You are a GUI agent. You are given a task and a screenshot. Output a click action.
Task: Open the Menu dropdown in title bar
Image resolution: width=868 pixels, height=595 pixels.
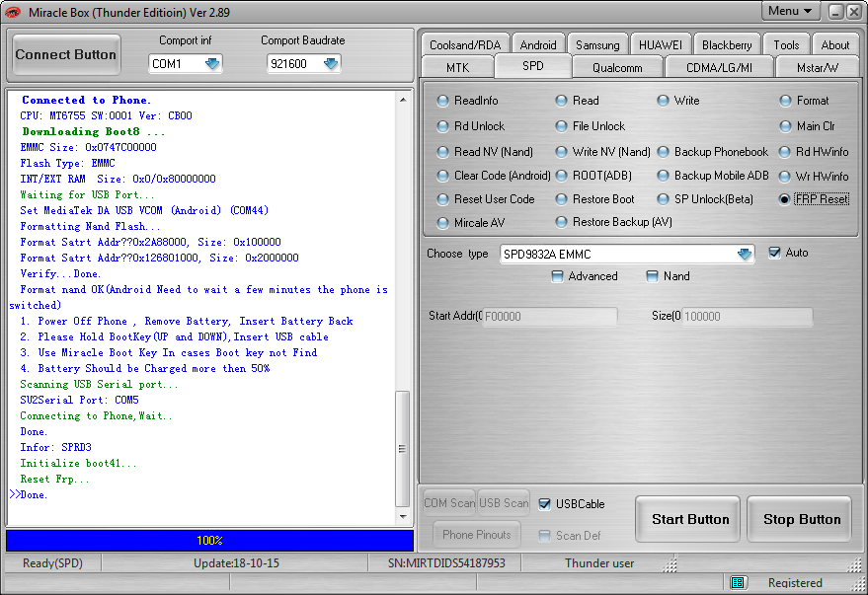point(790,11)
